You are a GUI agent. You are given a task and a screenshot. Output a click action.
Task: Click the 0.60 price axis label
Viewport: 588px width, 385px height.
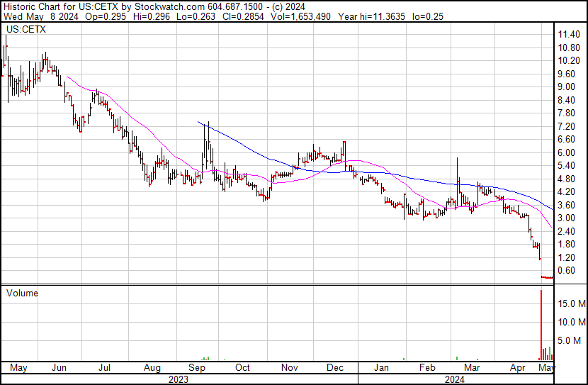[x=567, y=270]
